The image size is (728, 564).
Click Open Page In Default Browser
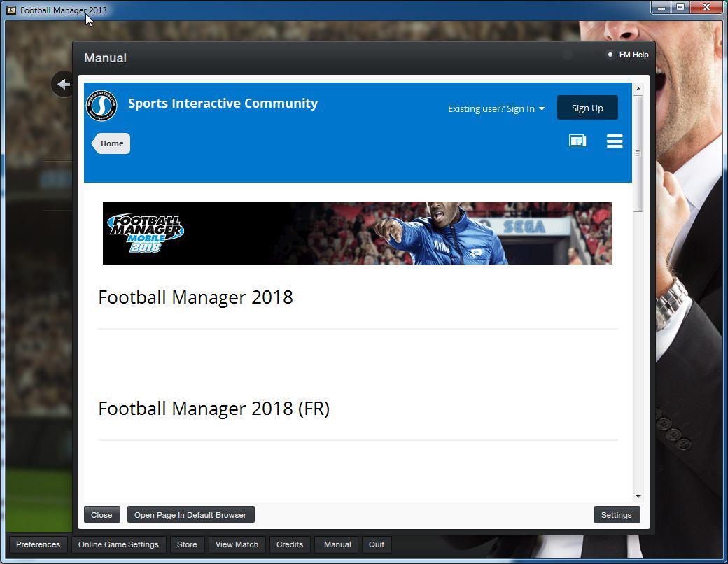pos(190,515)
